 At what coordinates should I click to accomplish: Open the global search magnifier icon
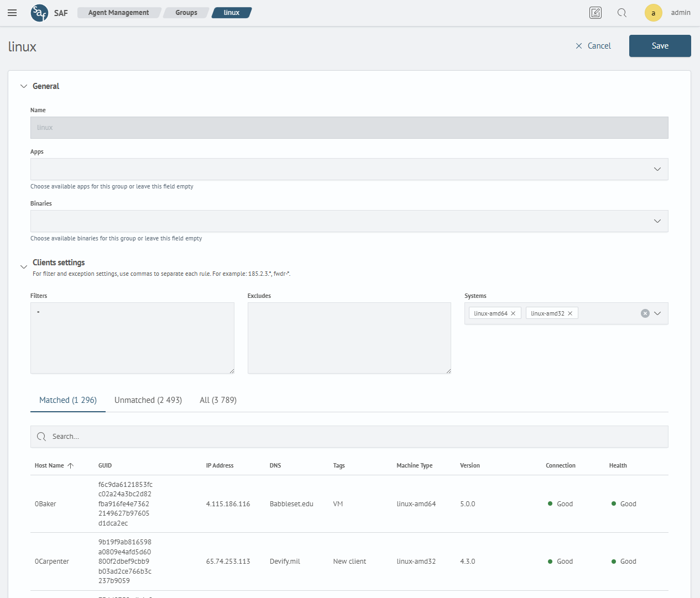[x=622, y=13]
